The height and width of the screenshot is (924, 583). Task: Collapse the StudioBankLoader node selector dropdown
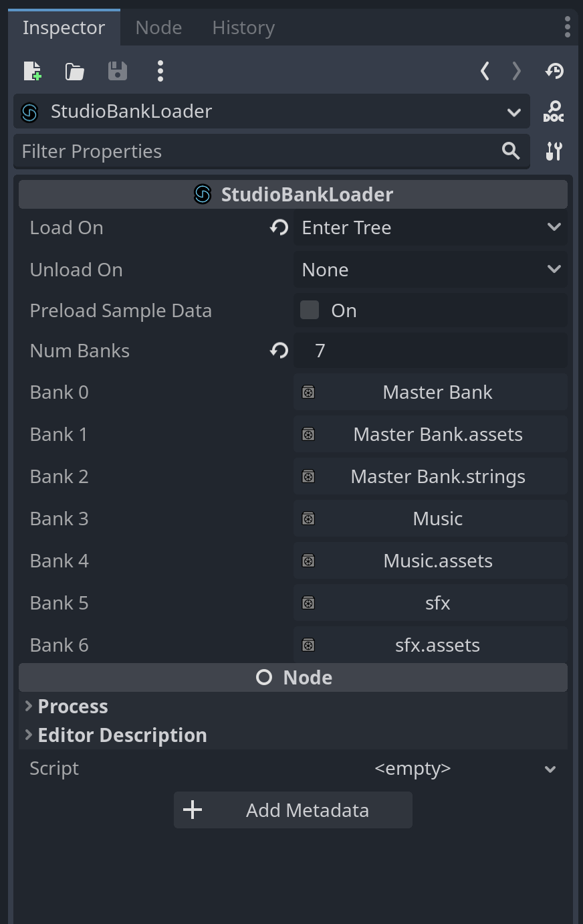513,112
